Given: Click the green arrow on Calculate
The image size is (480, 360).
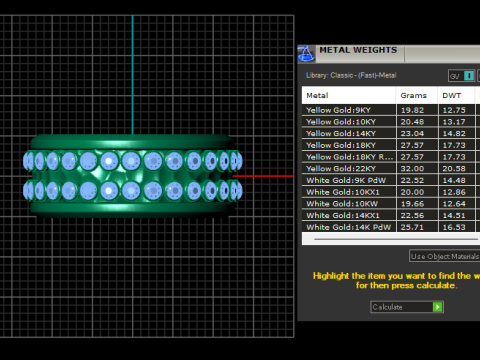Looking at the screenshot, I should (437, 307).
